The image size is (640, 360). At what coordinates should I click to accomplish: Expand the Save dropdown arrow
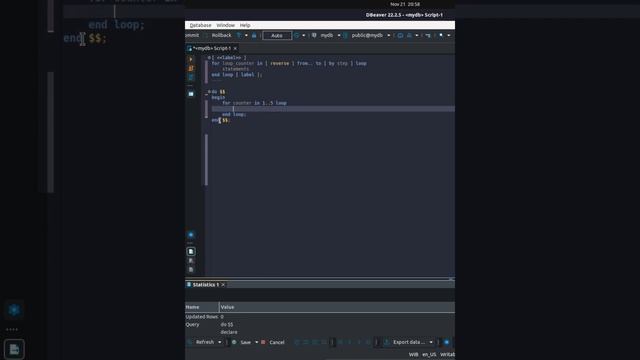pyautogui.click(x=256, y=342)
